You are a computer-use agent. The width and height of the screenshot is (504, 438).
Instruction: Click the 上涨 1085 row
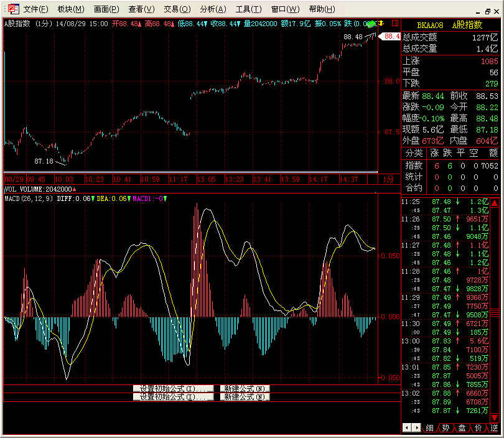(x=450, y=61)
